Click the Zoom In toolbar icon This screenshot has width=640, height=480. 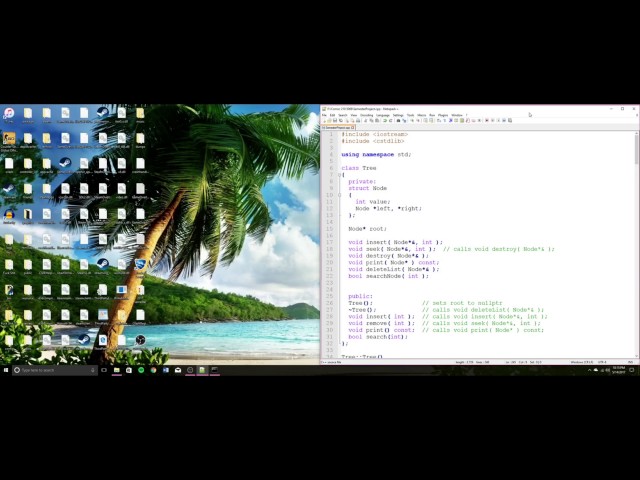click(413, 120)
